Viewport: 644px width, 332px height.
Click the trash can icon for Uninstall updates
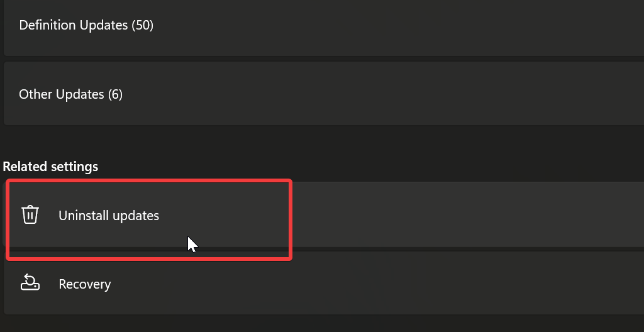coord(30,215)
